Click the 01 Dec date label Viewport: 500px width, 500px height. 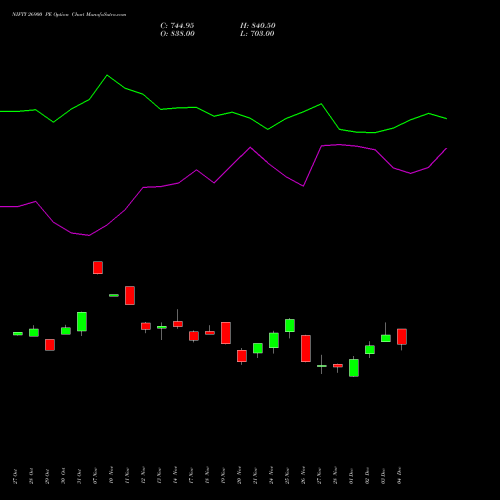[351, 476]
